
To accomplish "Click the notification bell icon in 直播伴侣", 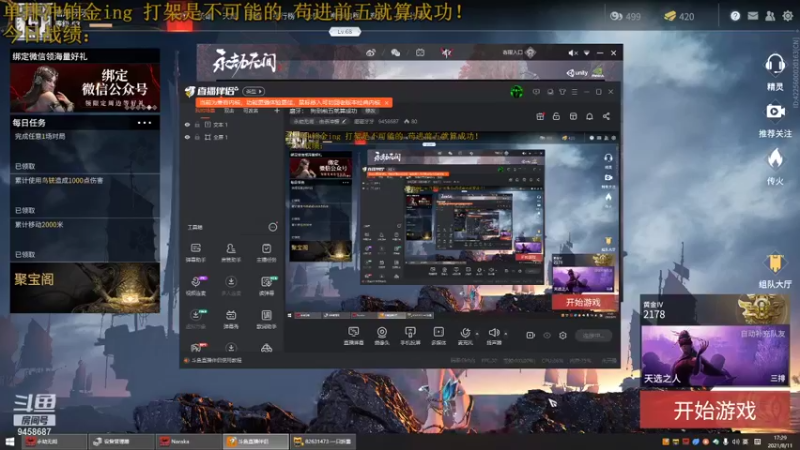I will pos(589,116).
